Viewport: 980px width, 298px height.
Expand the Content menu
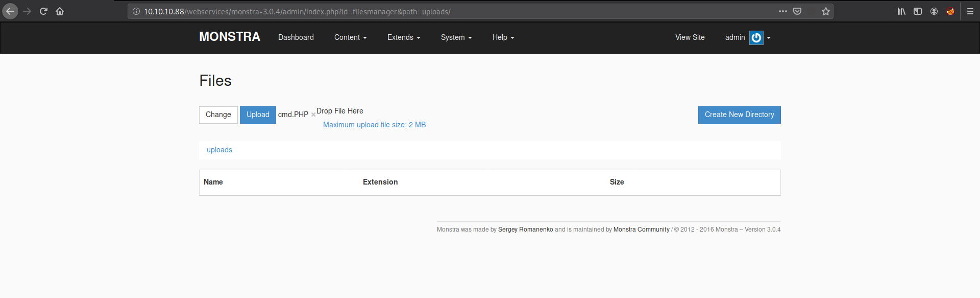[351, 37]
